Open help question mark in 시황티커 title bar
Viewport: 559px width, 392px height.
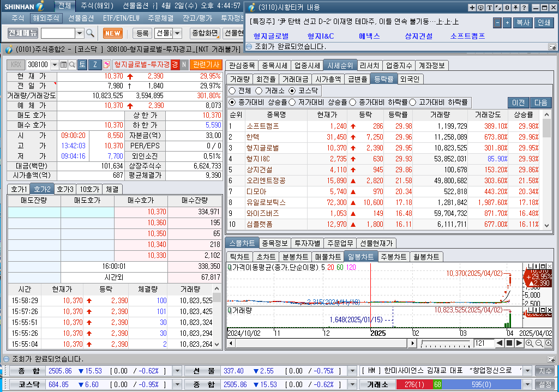524,8
